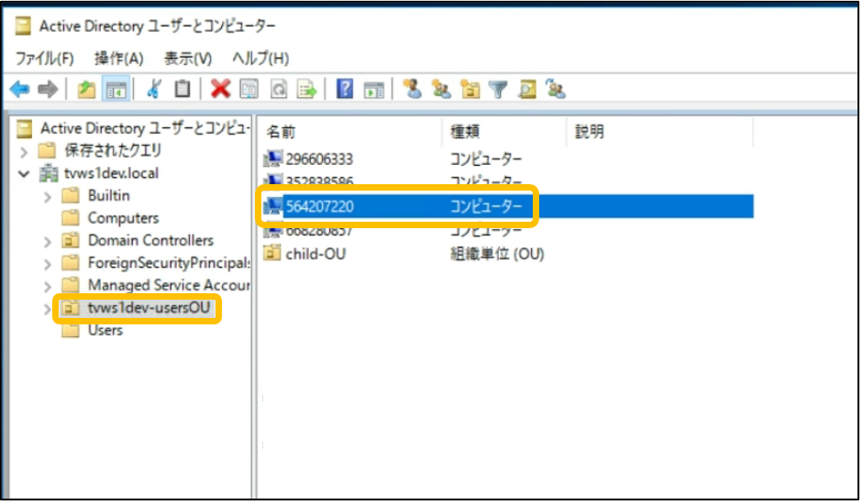Select the Users container
This screenshot has height=504, width=862.
click(105, 330)
